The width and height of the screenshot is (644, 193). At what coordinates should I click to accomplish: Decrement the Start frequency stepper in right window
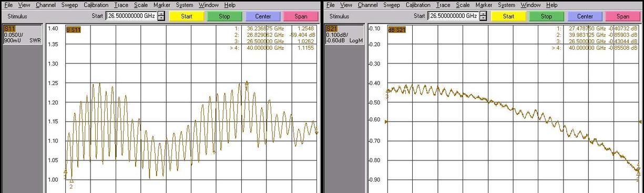(484, 18)
